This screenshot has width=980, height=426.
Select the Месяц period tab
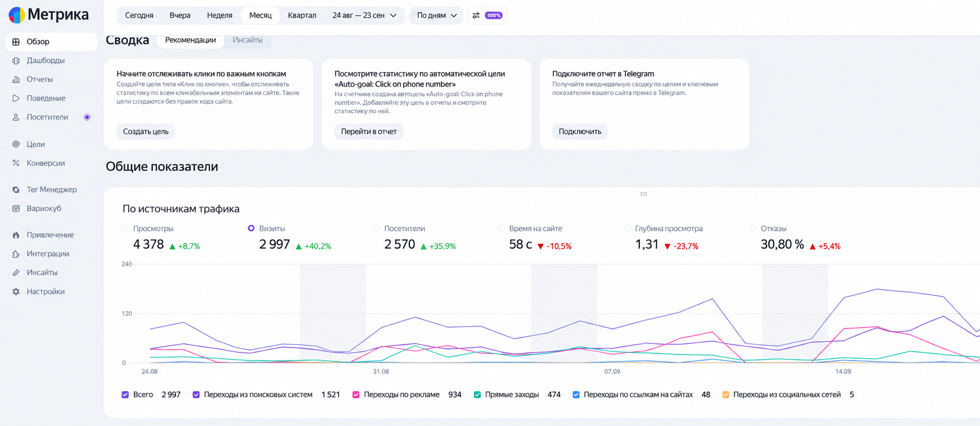click(x=260, y=15)
